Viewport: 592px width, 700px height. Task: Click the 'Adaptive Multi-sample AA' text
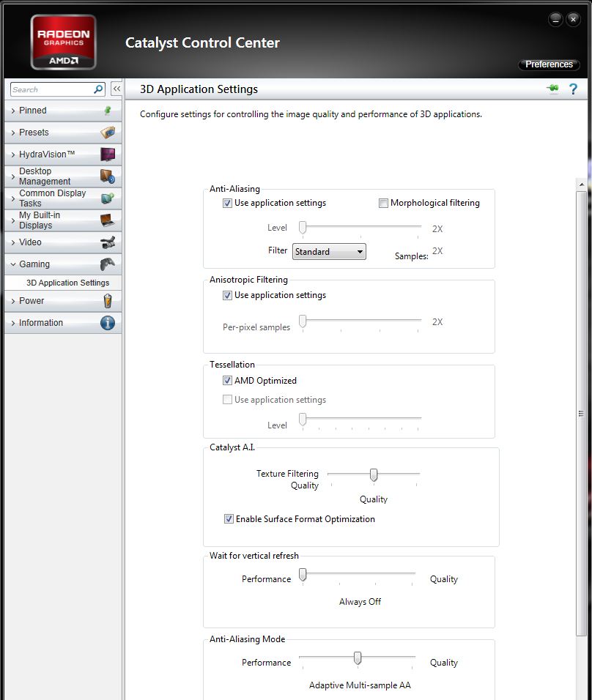tap(360, 685)
